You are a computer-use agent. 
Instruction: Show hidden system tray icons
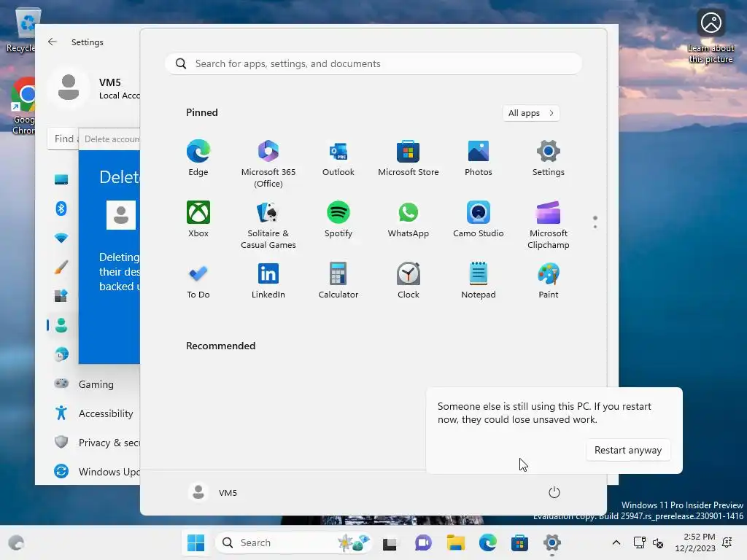pyautogui.click(x=616, y=542)
